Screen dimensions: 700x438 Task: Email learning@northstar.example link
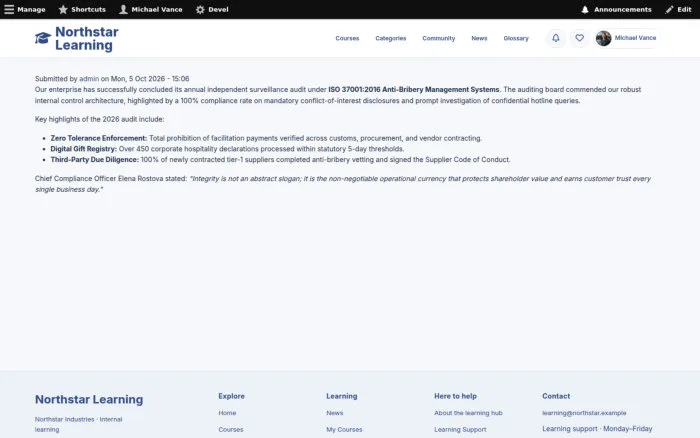click(584, 413)
